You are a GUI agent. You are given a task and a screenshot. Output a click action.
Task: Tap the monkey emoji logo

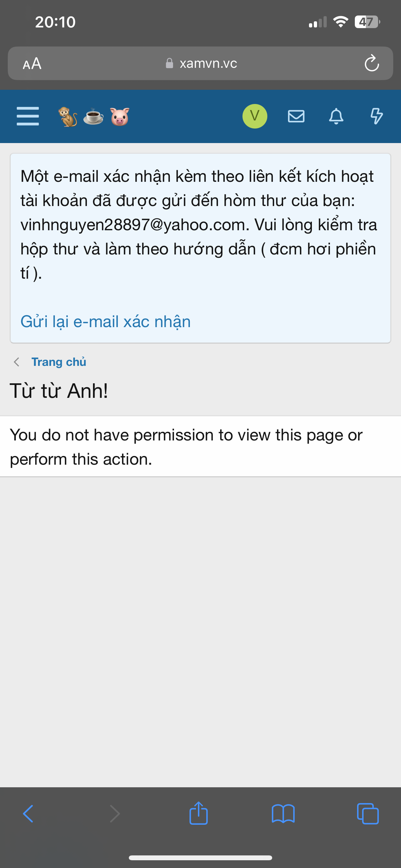click(x=68, y=117)
